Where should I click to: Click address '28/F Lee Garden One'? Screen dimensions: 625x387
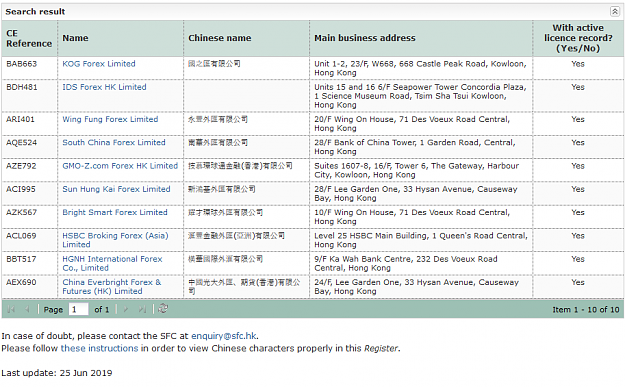(x=416, y=193)
